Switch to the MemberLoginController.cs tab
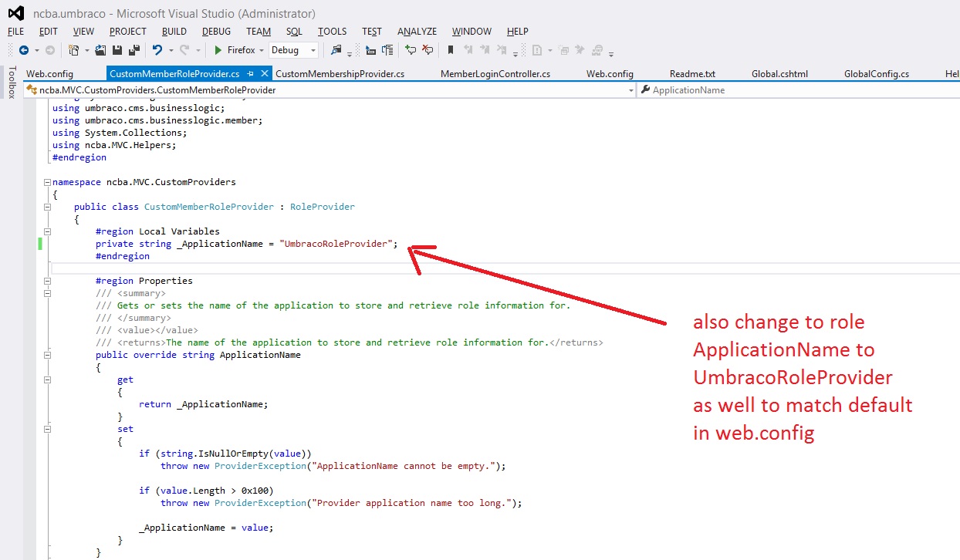This screenshot has height=560, width=960. 495,74
